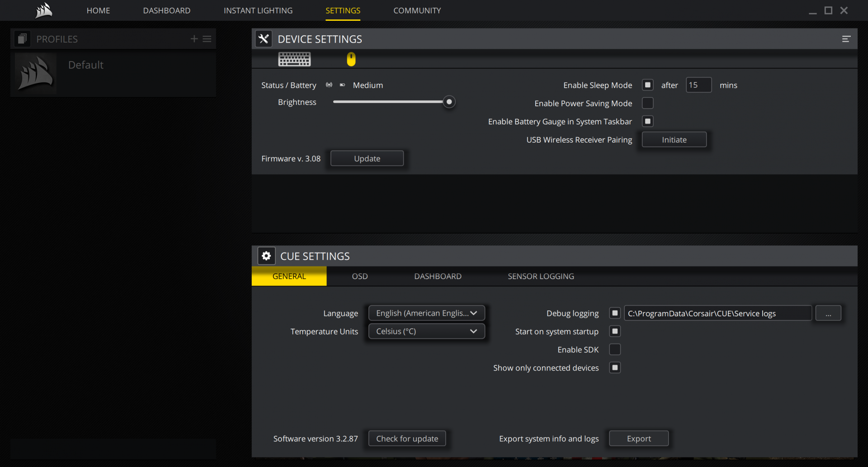Click the Software version 3.2.87 label
Screen dimensions: 868x467
[316, 438]
